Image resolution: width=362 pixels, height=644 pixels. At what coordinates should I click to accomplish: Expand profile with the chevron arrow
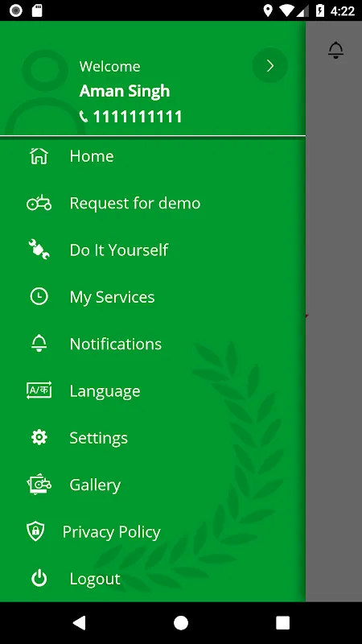pyautogui.click(x=270, y=65)
